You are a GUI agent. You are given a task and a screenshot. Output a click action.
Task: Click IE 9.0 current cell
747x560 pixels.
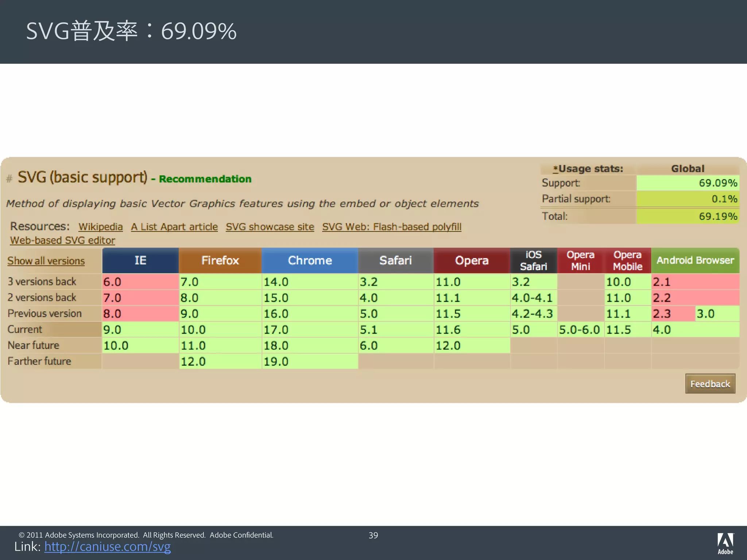pyautogui.click(x=140, y=330)
